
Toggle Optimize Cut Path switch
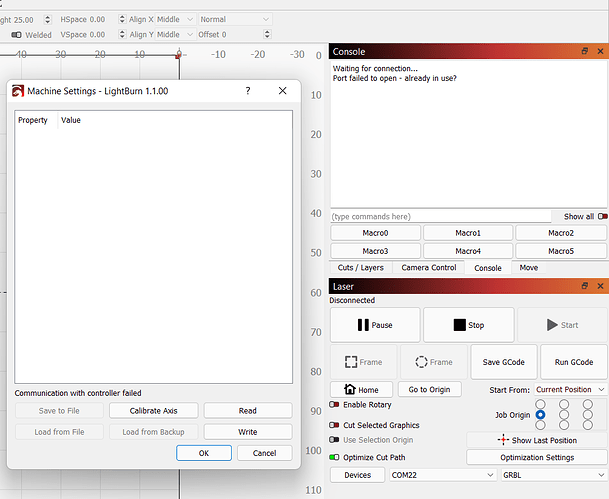tap(334, 457)
